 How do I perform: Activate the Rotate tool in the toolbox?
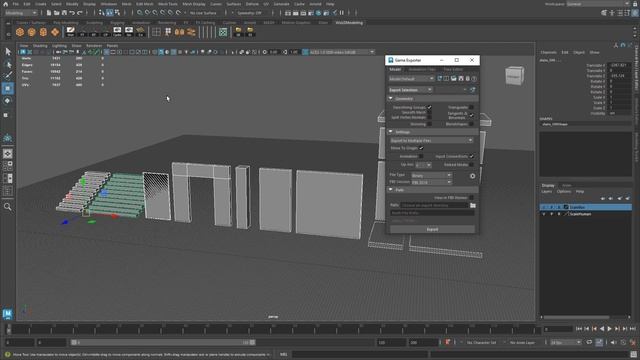(8, 101)
